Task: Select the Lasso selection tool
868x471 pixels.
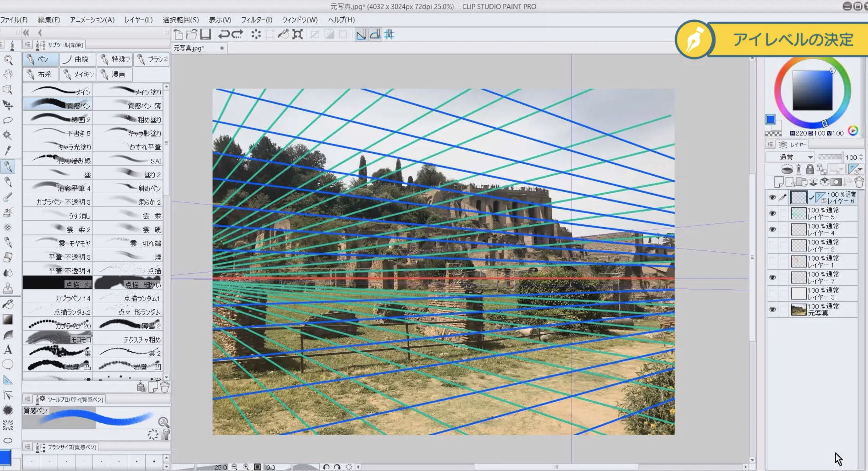Action: tap(8, 120)
